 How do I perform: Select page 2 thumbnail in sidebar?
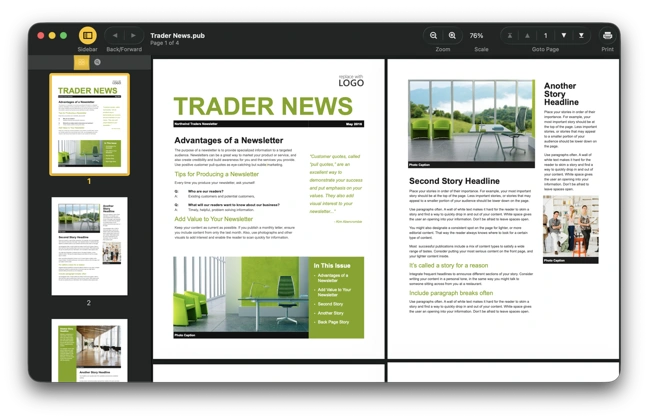pos(89,246)
